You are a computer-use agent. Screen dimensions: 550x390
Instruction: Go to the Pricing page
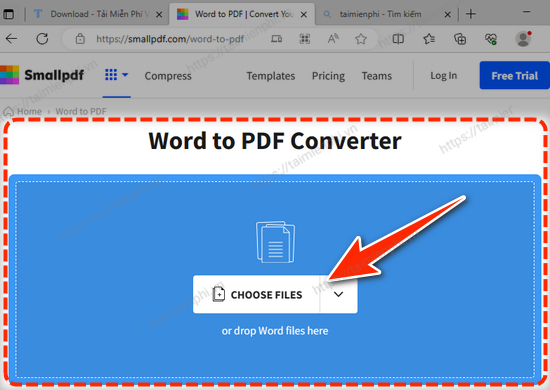[x=328, y=76]
